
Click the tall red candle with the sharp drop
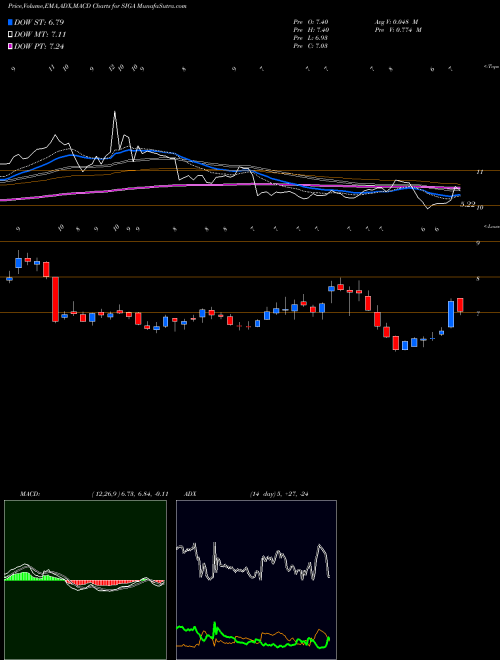(55, 299)
